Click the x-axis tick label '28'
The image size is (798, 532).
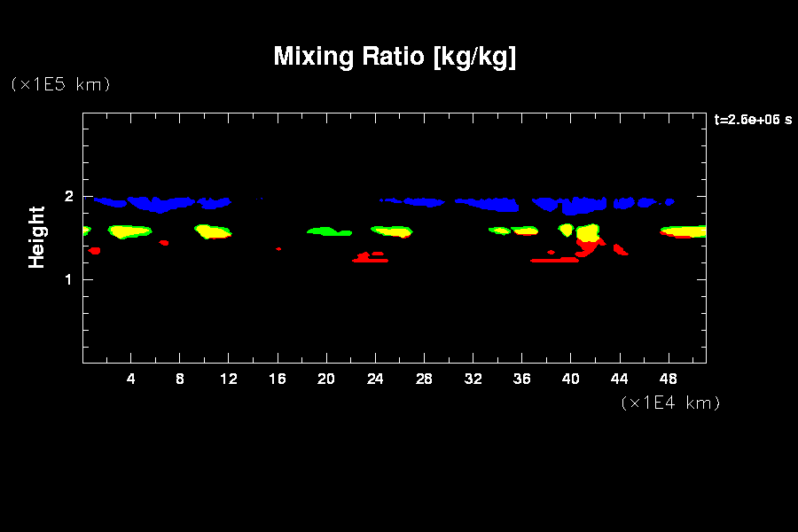point(425,379)
